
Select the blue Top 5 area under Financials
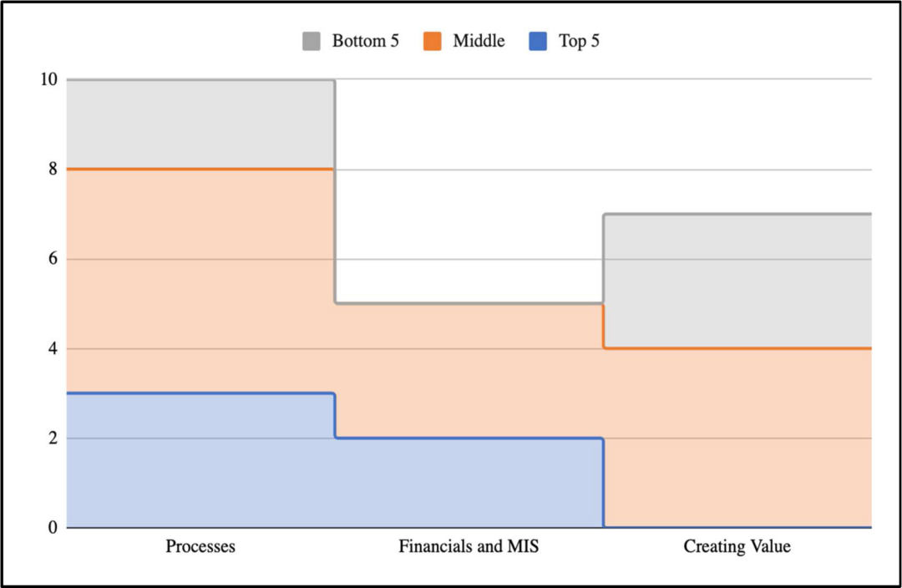pos(469,483)
